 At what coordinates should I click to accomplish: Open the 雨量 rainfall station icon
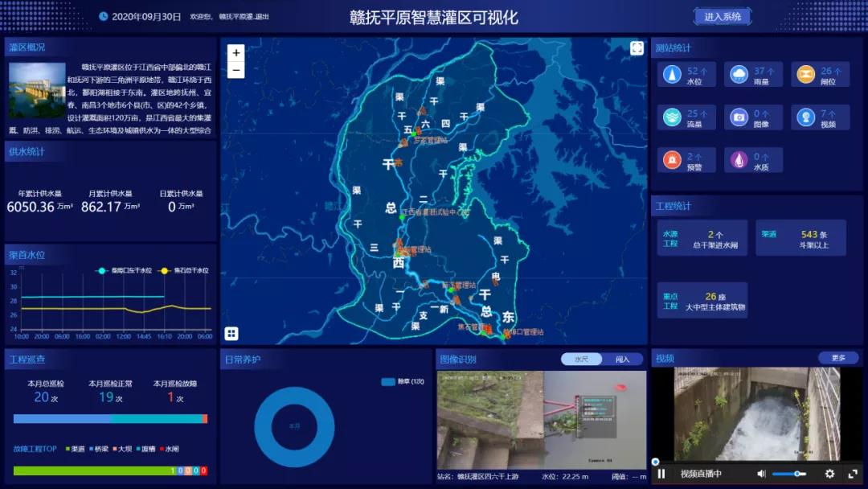tap(739, 75)
